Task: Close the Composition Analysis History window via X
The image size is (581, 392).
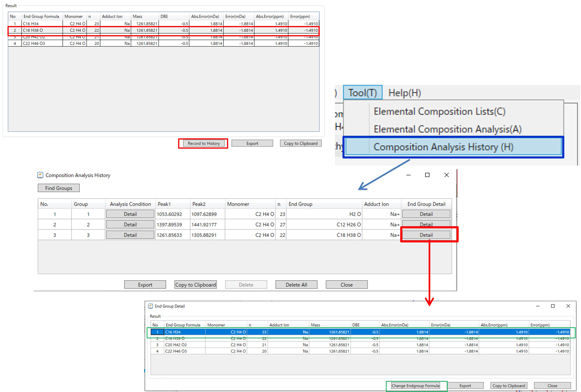Action: pyautogui.click(x=446, y=175)
